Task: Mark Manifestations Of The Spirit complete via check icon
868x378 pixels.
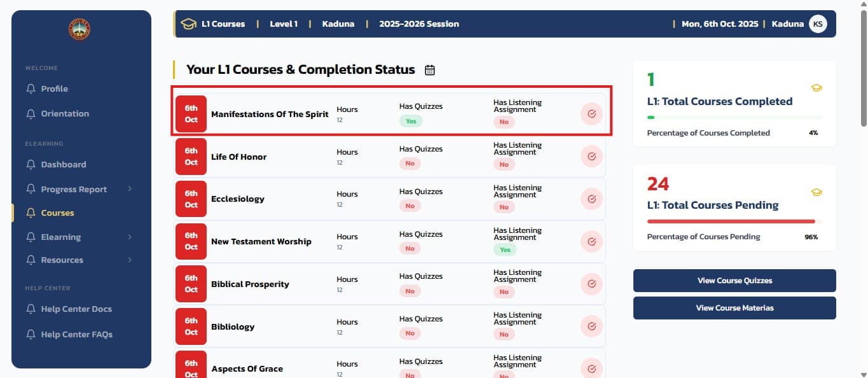Action: tap(591, 114)
